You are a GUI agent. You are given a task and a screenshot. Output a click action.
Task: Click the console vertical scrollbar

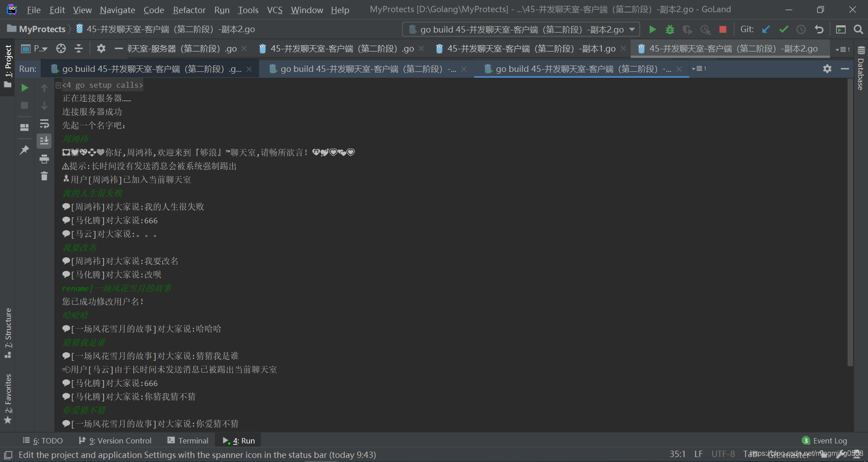pyautogui.click(x=850, y=223)
